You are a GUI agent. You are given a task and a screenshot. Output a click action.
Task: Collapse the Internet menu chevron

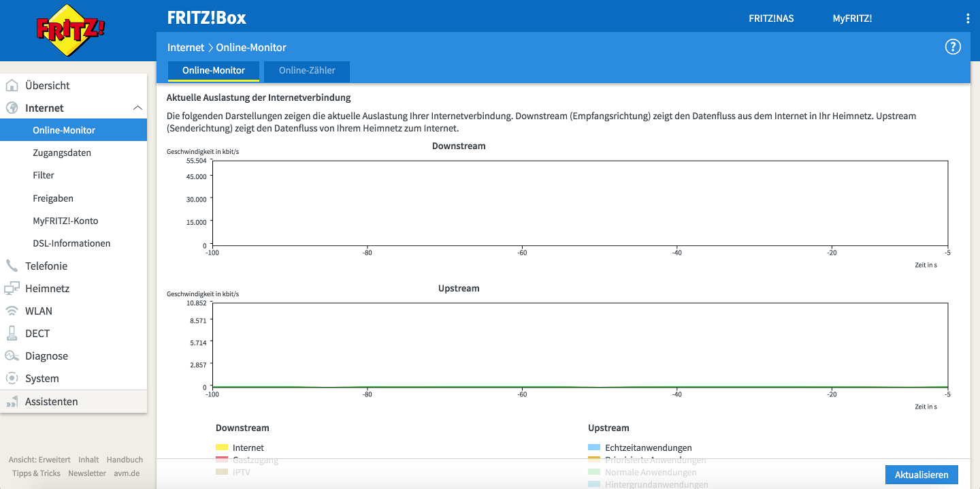point(137,108)
